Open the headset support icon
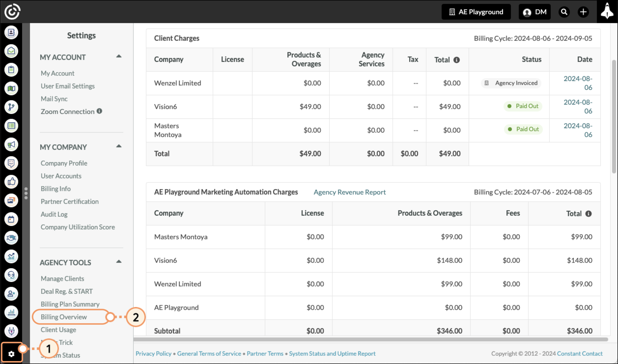 point(11,275)
